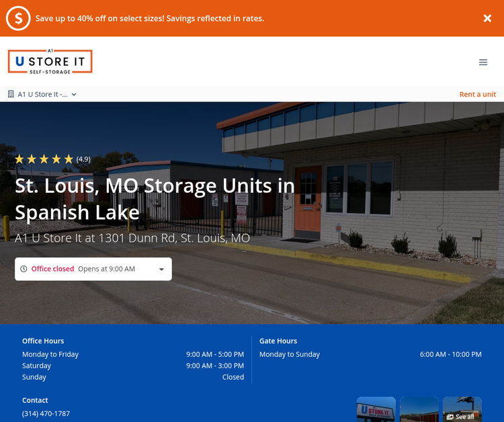This screenshot has height=422, width=504.
Task: Click the Contact heading
Action: click(35, 400)
